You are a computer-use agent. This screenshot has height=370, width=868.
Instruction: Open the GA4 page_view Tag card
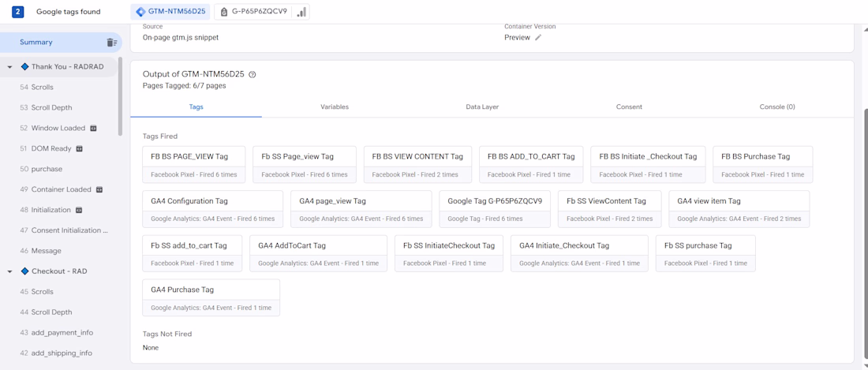[361, 209]
